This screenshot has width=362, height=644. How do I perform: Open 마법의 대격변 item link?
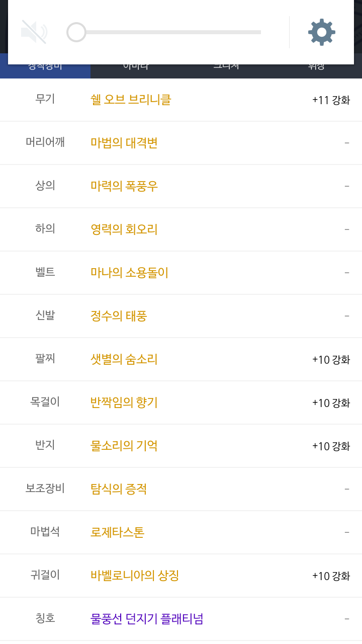pyautogui.click(x=124, y=143)
